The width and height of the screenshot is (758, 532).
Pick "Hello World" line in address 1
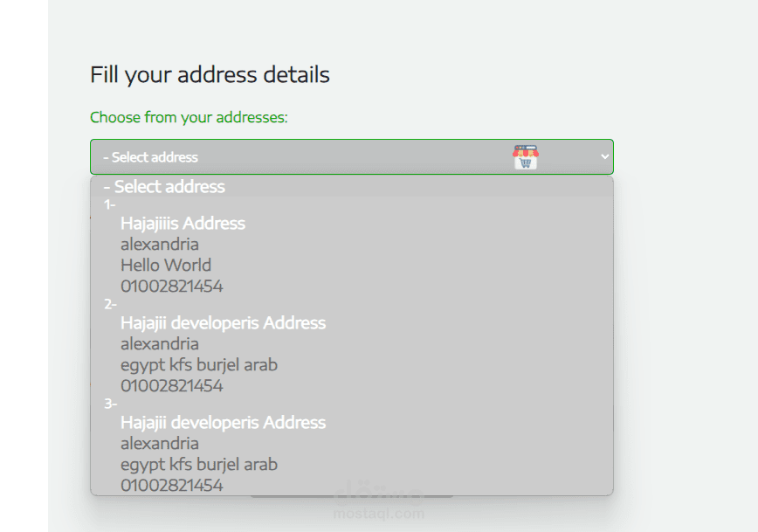click(x=166, y=266)
